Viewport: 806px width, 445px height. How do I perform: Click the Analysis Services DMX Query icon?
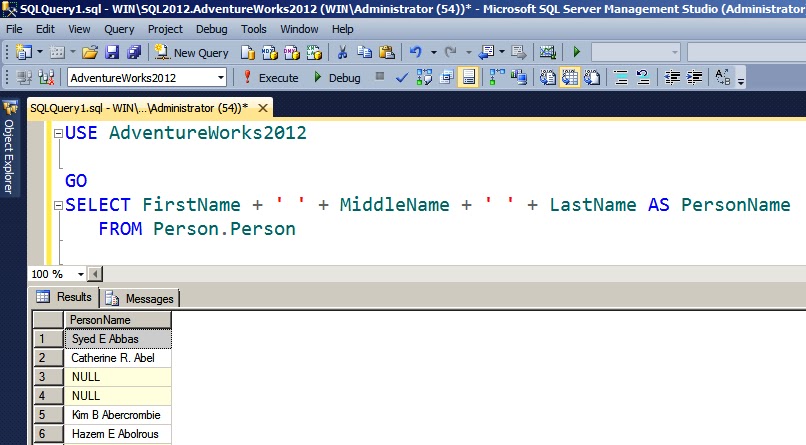[x=292, y=52]
